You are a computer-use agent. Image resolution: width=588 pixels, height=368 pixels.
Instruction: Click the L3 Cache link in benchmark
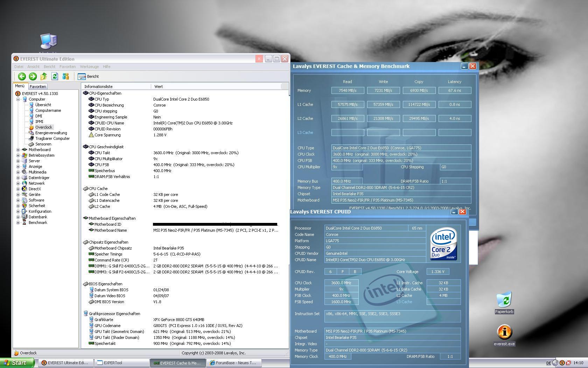(305, 132)
